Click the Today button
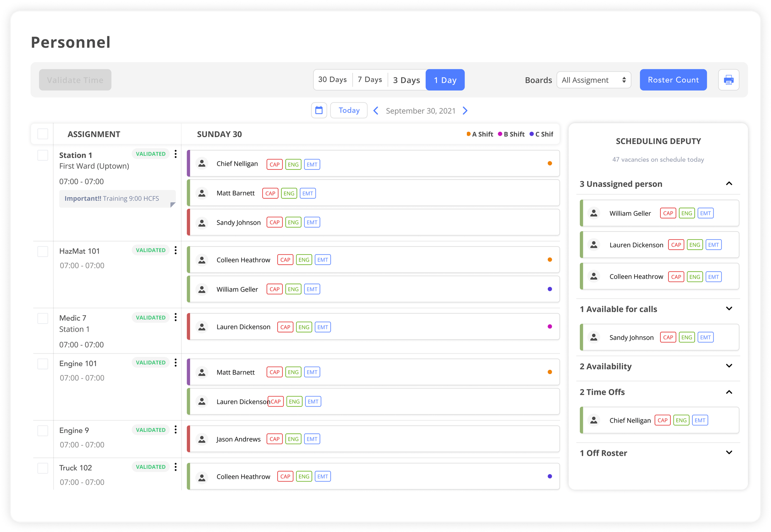This screenshot has width=771, height=532. (x=348, y=111)
